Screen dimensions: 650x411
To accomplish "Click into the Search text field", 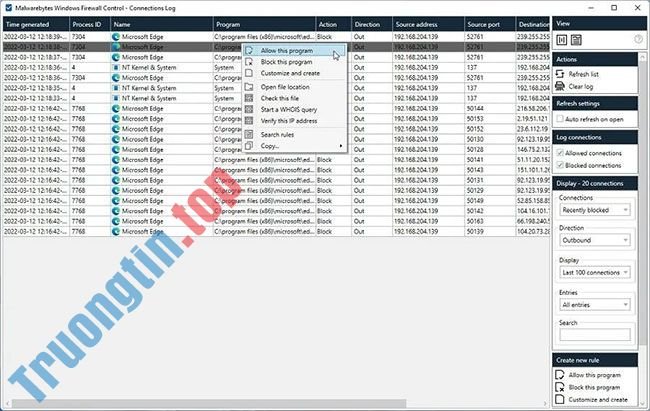I will pyautogui.click(x=594, y=335).
